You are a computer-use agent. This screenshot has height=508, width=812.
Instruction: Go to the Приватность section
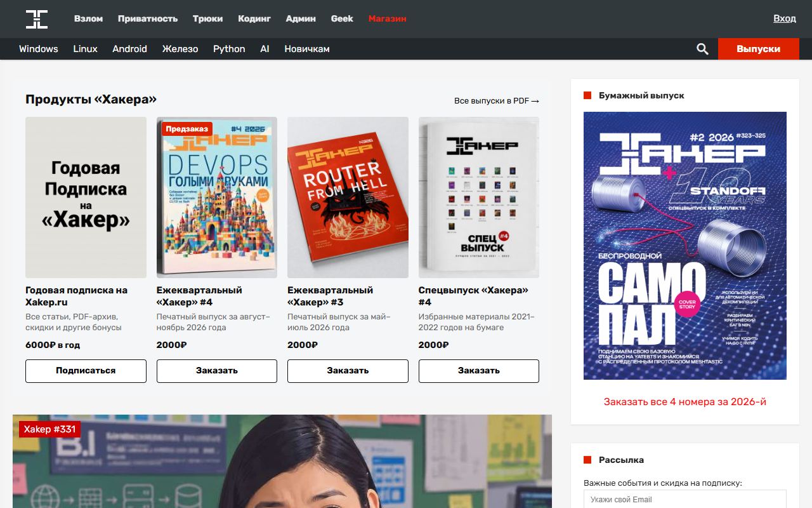(148, 18)
